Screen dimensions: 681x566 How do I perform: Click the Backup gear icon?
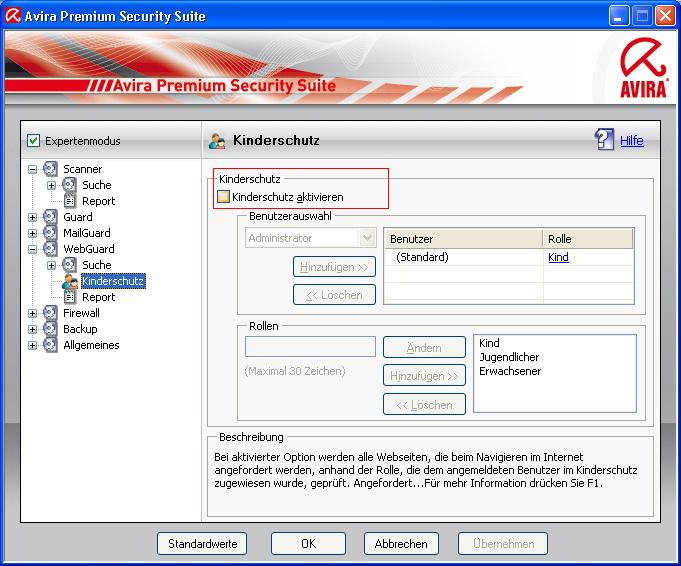pos(50,329)
